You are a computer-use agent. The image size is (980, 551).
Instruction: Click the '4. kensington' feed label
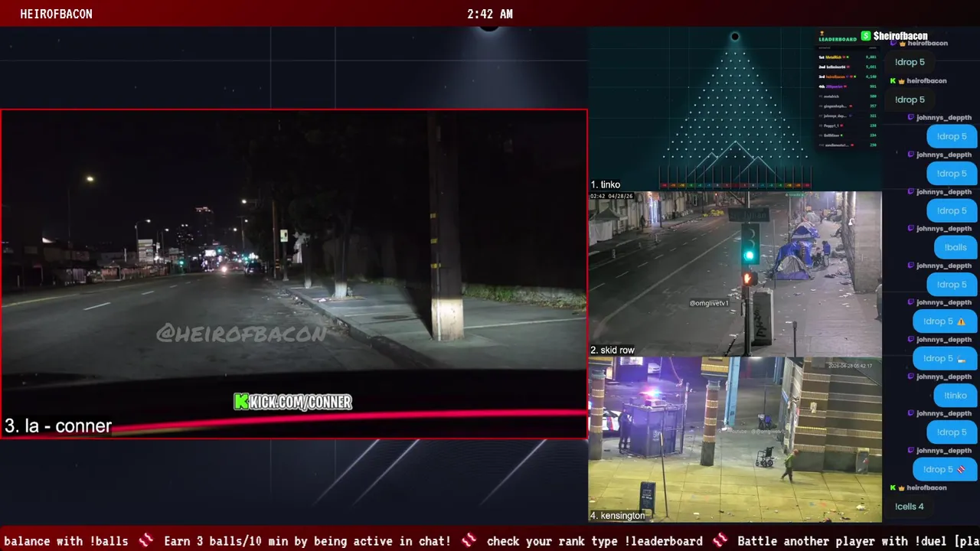click(617, 516)
